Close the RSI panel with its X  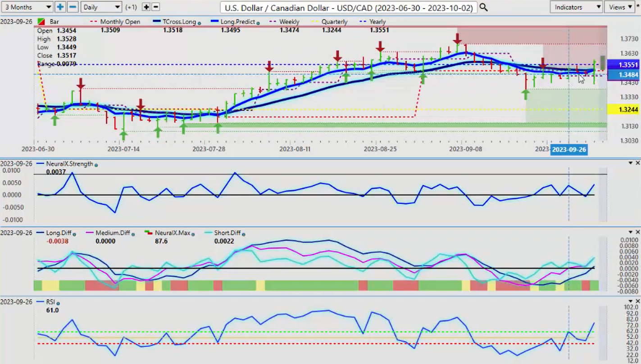pos(637,301)
